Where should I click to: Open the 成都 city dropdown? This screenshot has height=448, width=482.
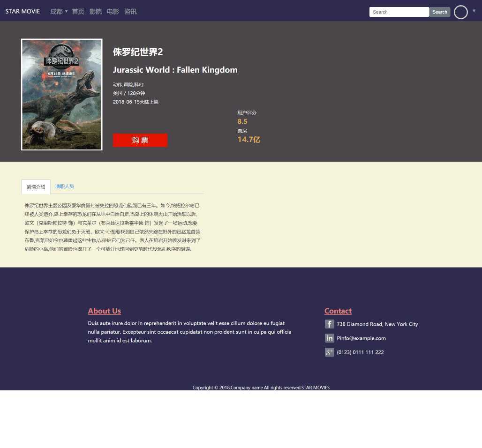(59, 11)
